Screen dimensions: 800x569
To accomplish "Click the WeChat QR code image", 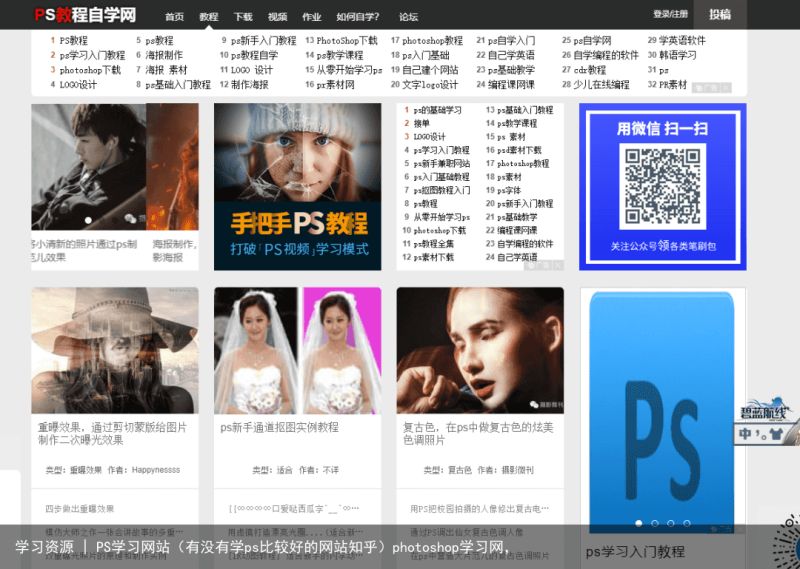I will coord(662,186).
